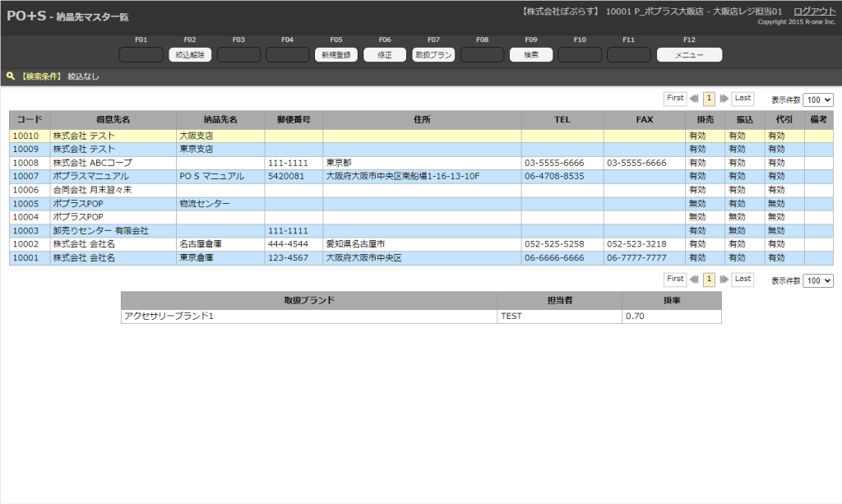
Task: Click the 修正 F06 button
Action: (385, 55)
